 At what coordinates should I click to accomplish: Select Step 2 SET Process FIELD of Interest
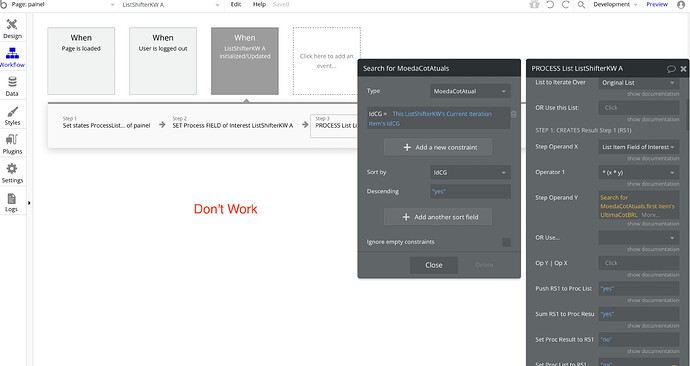[x=232, y=123]
